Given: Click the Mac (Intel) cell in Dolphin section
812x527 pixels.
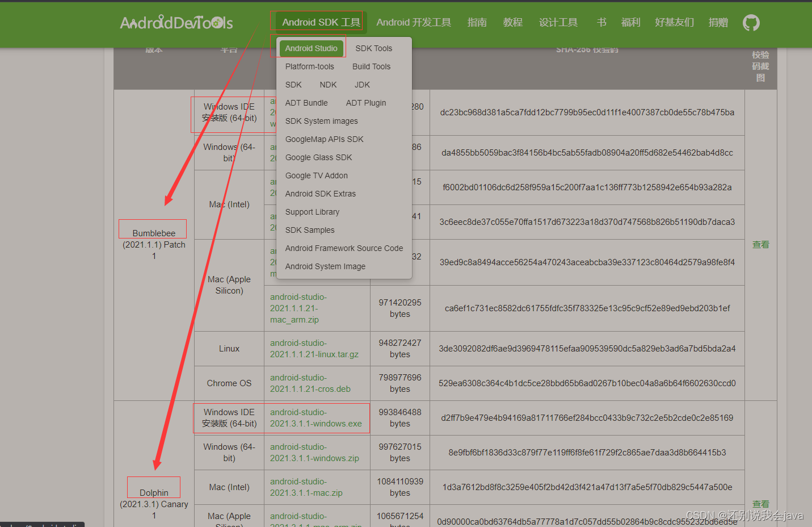Looking at the screenshot, I should [229, 487].
